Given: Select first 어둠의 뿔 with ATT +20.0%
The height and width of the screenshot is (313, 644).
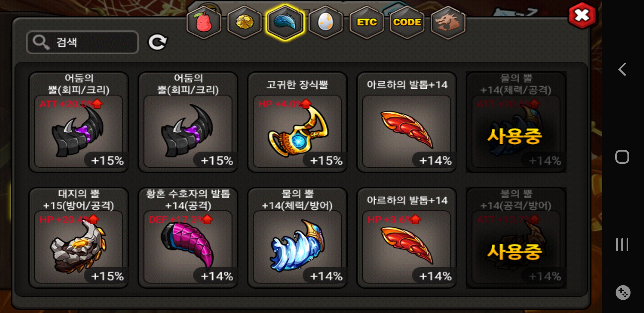Looking at the screenshot, I should click(x=79, y=122).
